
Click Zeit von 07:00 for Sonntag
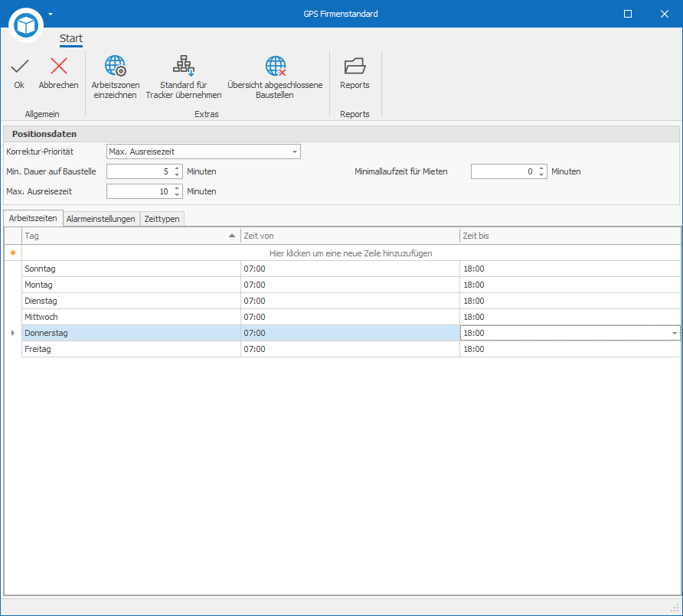coord(350,269)
